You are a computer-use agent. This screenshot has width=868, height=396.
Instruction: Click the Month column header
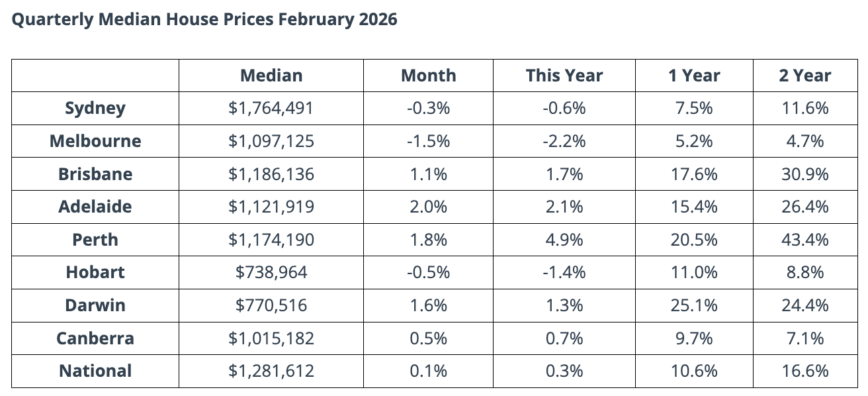(x=428, y=75)
